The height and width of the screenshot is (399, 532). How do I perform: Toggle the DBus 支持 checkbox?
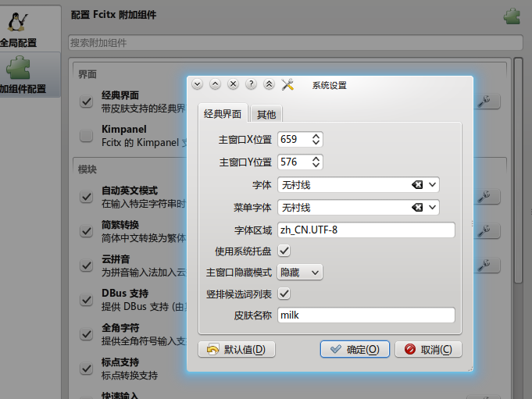pyautogui.click(x=86, y=300)
